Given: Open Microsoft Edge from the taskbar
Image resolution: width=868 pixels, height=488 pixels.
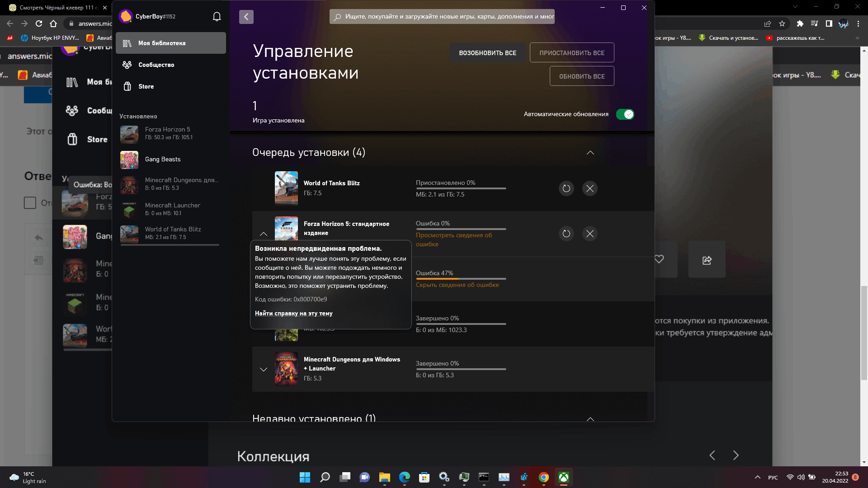Looking at the screenshot, I should click(x=405, y=477).
